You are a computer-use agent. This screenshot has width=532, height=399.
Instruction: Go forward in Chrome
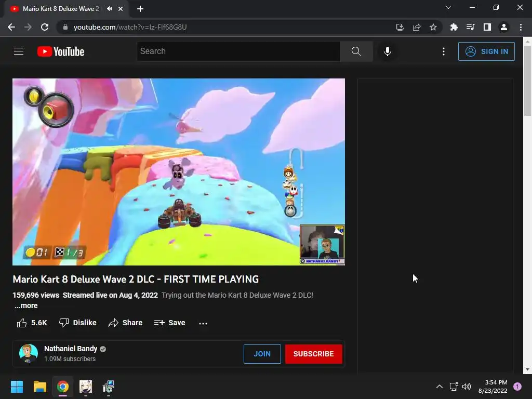[28, 27]
